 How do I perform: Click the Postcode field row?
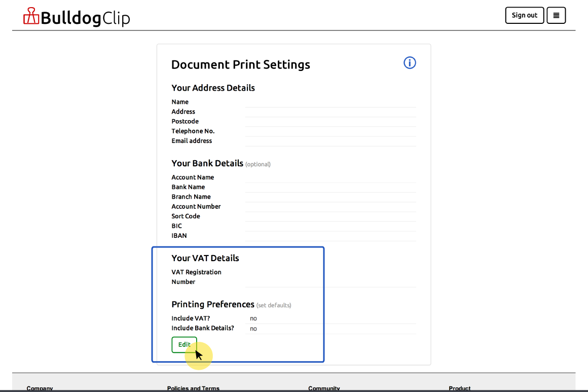tap(293, 122)
